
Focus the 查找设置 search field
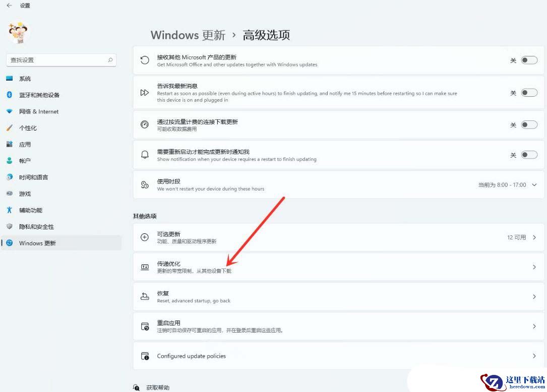click(61, 60)
